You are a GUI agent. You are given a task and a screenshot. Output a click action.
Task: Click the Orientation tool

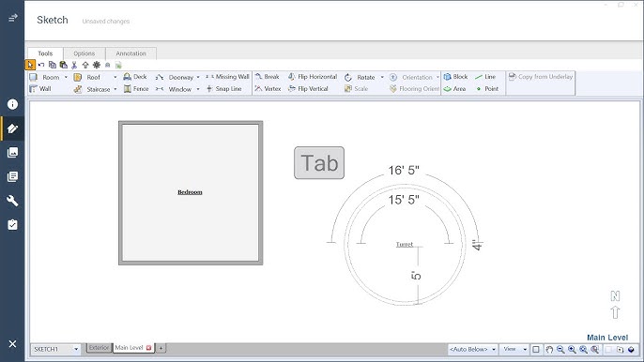tap(411, 77)
